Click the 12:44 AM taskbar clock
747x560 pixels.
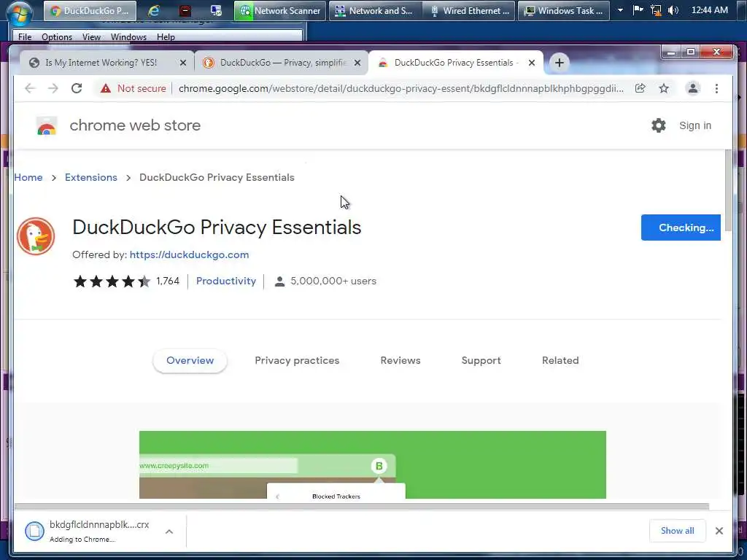[x=709, y=10]
